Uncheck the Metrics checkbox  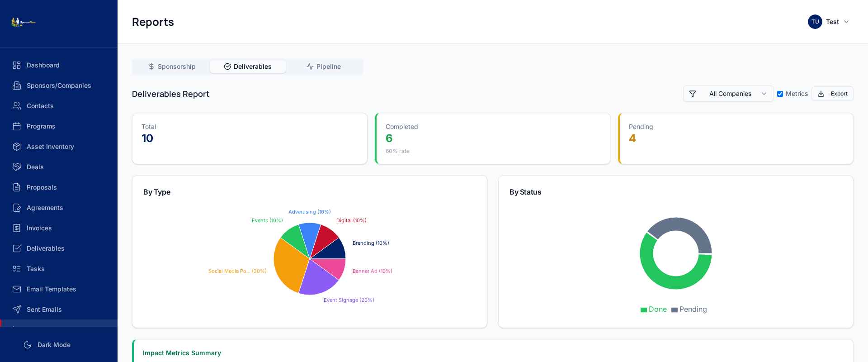780,94
